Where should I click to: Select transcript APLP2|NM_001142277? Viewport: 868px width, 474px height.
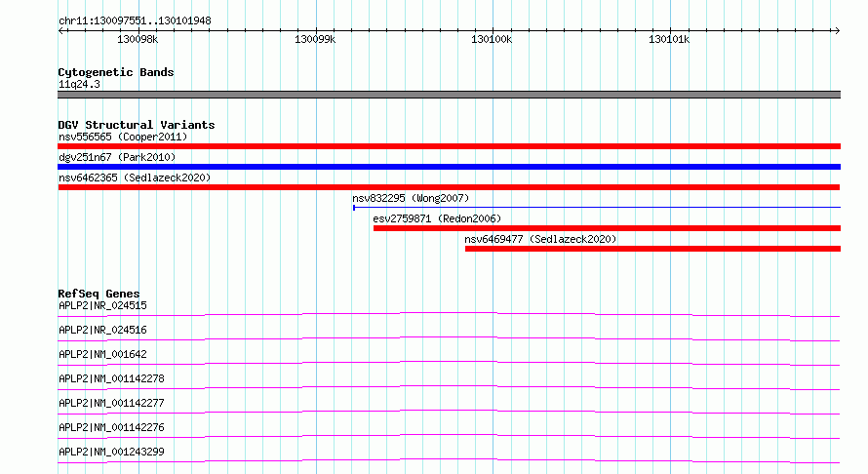111,403
